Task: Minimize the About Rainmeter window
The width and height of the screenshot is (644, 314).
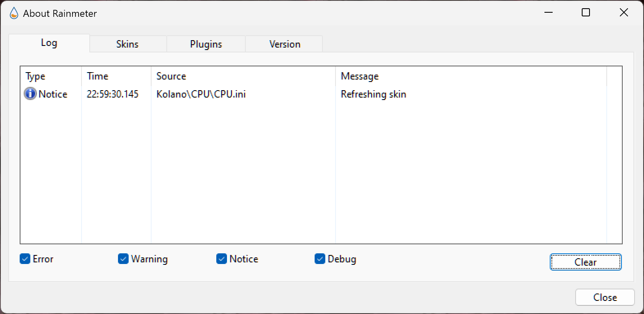Action: pos(549,13)
